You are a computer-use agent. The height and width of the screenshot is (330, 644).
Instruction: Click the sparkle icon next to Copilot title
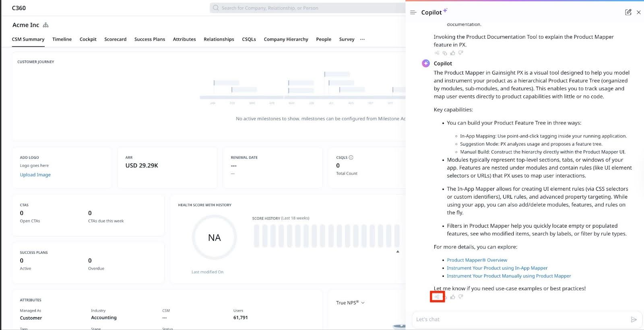click(x=445, y=10)
